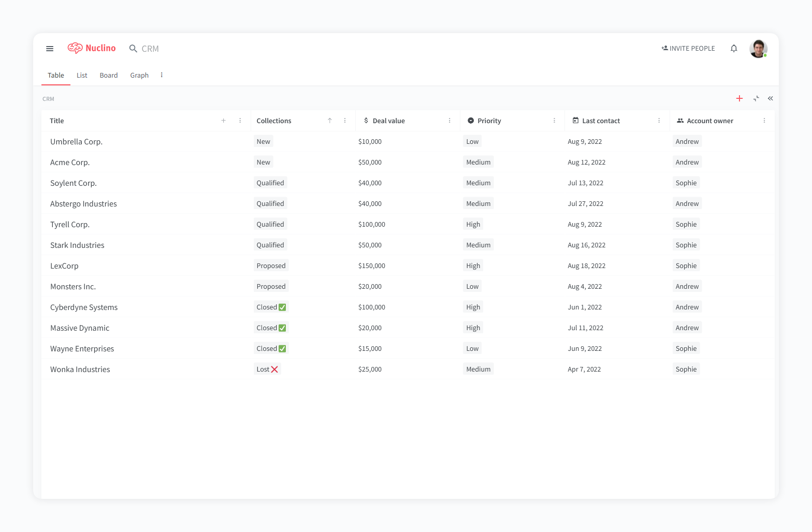Screen dimensions: 812x532
Task: Open Wonka Industries row
Action: click(80, 370)
